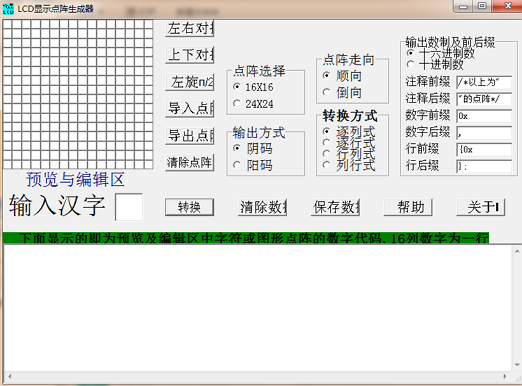Click the output area's vertical scrollbar down arrow
Image resolution: width=522 pixels, height=386 pixels.
click(517, 365)
